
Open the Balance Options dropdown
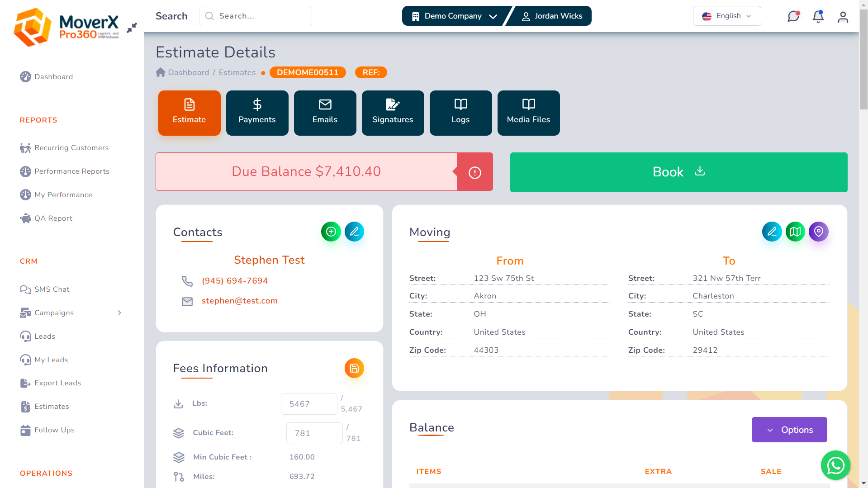tap(789, 430)
